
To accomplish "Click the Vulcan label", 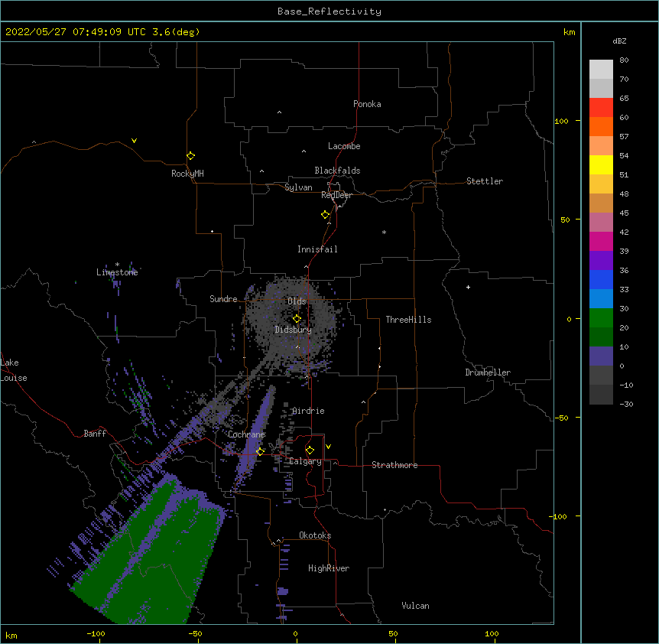I will (415, 606).
